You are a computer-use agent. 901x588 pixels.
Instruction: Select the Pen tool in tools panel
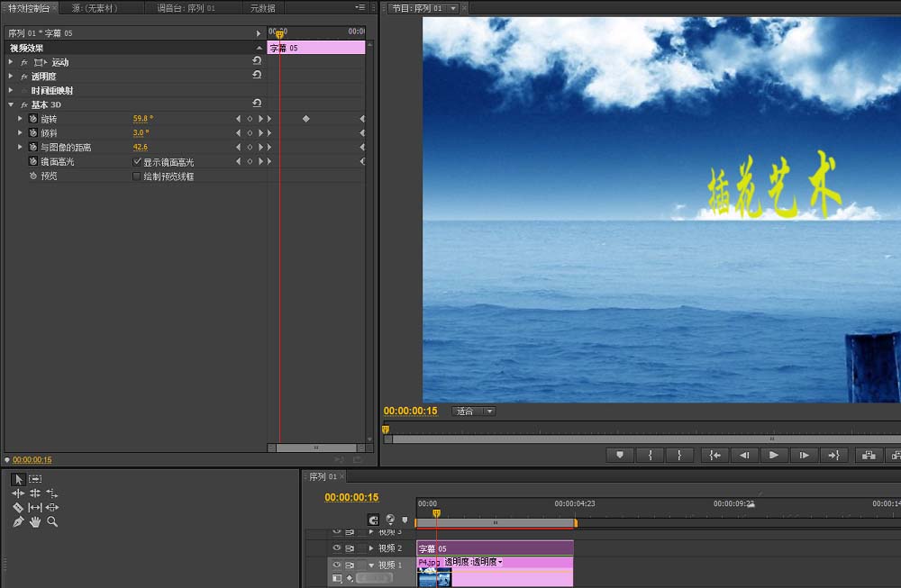tap(18, 521)
